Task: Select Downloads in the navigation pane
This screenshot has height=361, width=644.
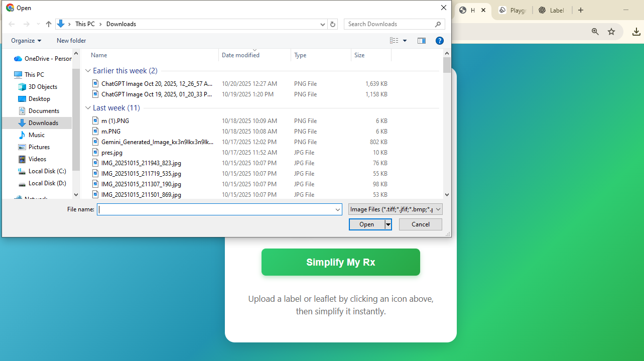Action: (37, 123)
